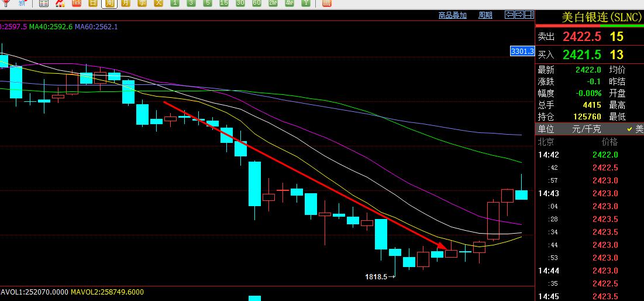Click the 14:43 time entry
This screenshot has height=301, width=644.
pyautogui.click(x=548, y=193)
